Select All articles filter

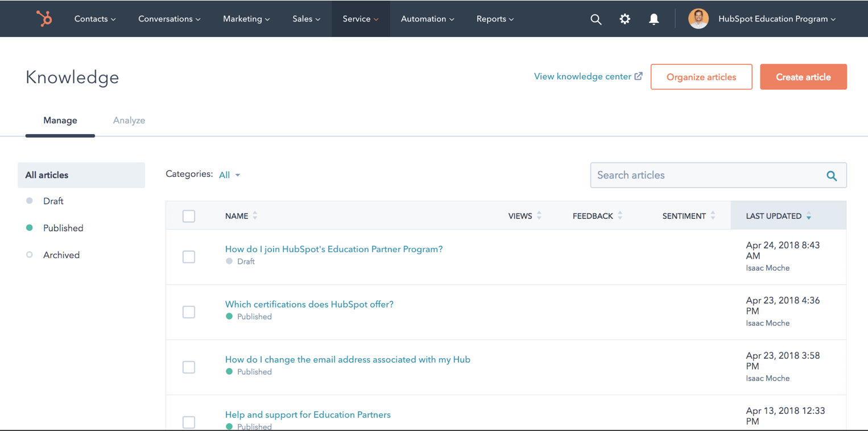81,175
